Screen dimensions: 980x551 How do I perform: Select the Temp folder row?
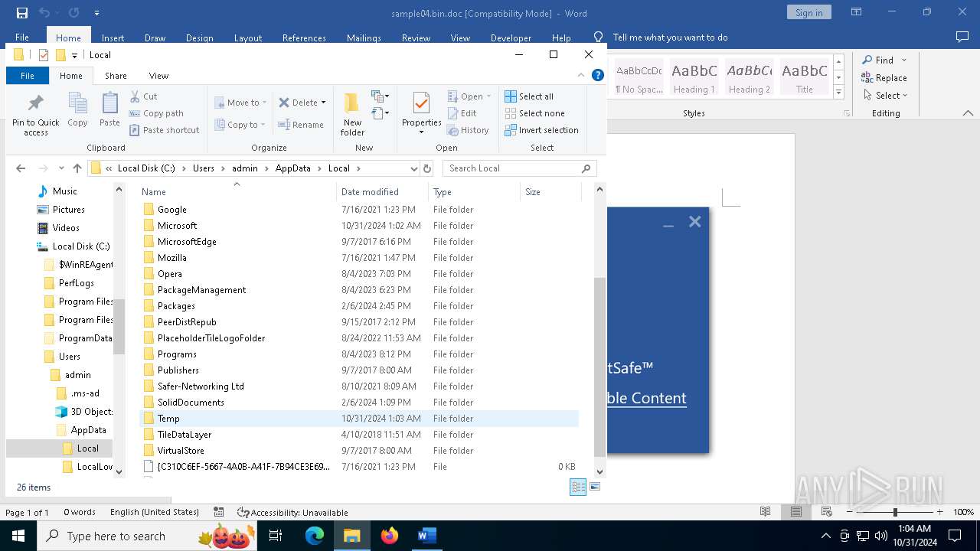click(359, 419)
